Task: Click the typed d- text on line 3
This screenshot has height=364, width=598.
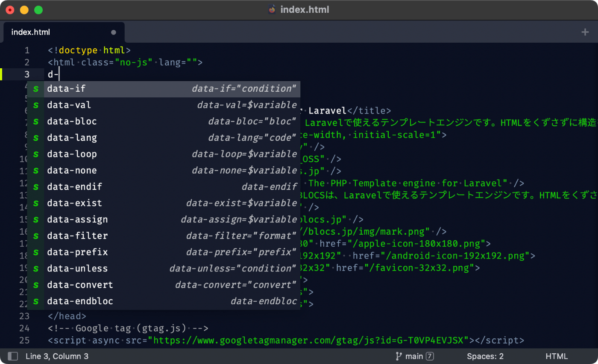Action: point(53,75)
